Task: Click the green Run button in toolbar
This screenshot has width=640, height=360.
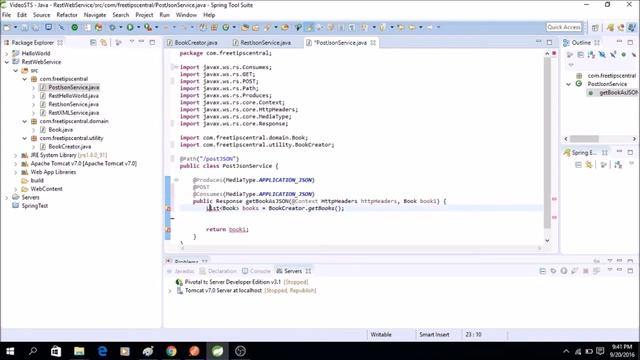Action: coord(130,27)
